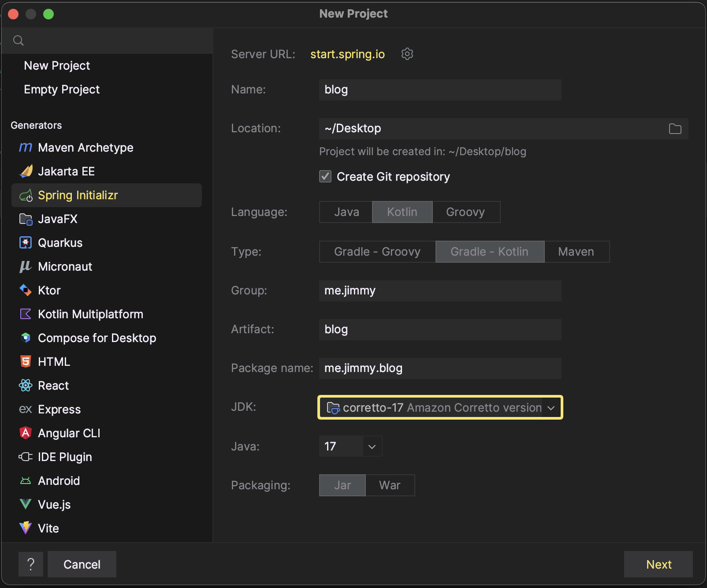Screen dimensions: 707x588
Task: Select the Micronaut generator
Action: click(x=107, y=267)
